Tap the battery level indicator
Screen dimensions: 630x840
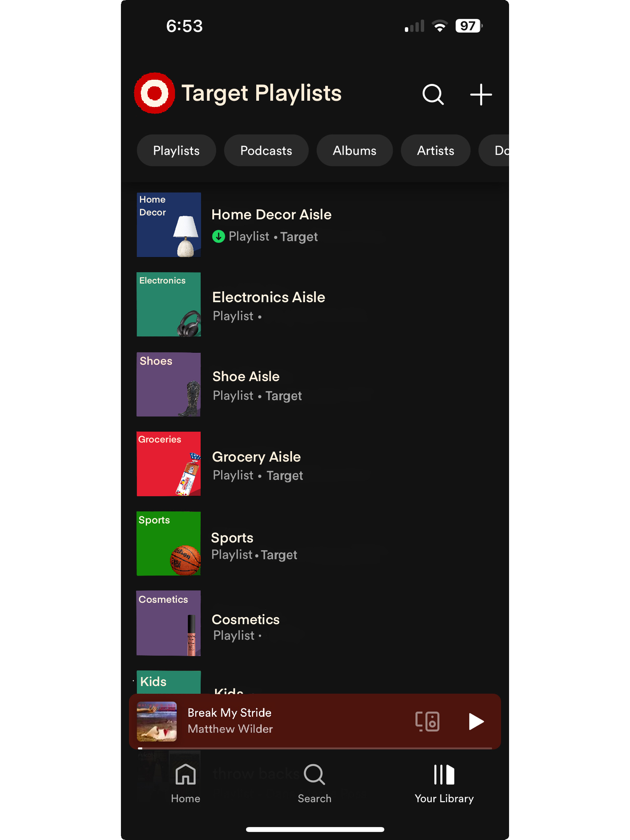coord(469,26)
